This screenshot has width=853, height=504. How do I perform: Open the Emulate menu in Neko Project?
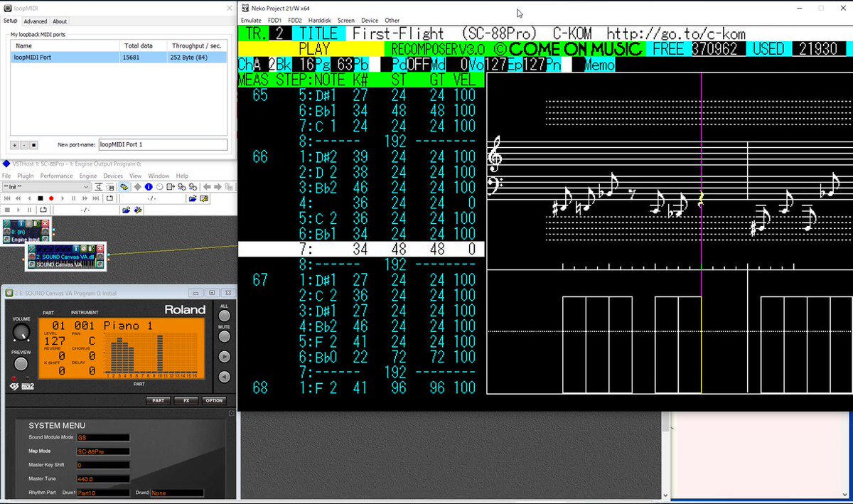pos(251,21)
